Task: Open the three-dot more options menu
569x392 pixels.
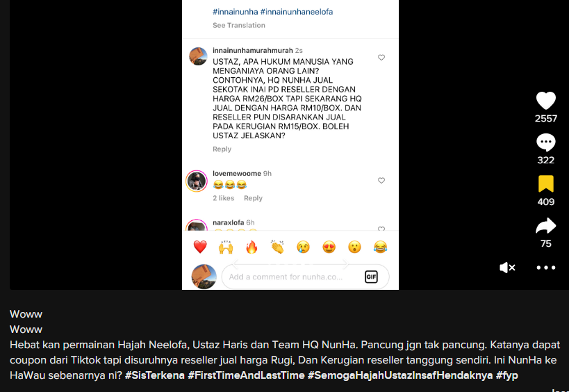Action: pyautogui.click(x=546, y=268)
